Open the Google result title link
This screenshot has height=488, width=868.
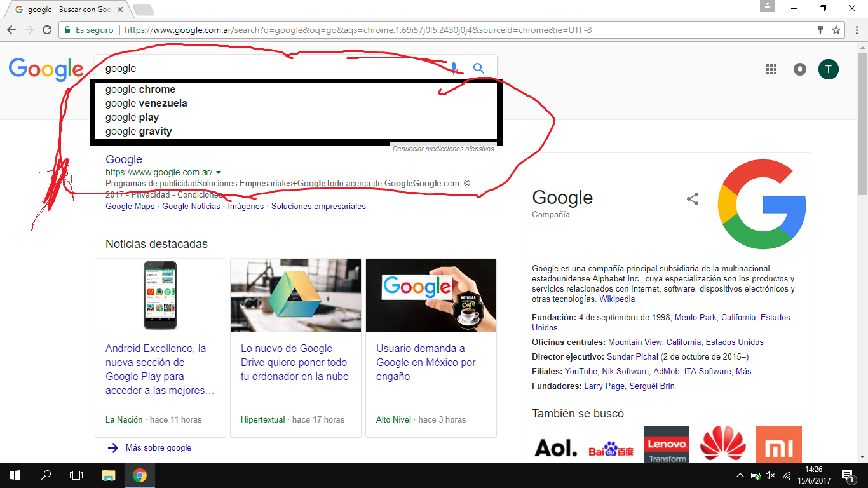(124, 159)
